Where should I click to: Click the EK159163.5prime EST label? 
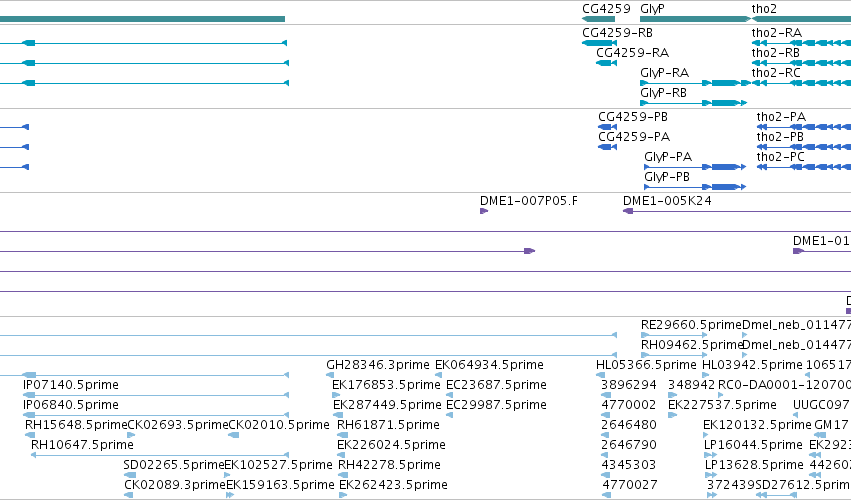point(280,485)
